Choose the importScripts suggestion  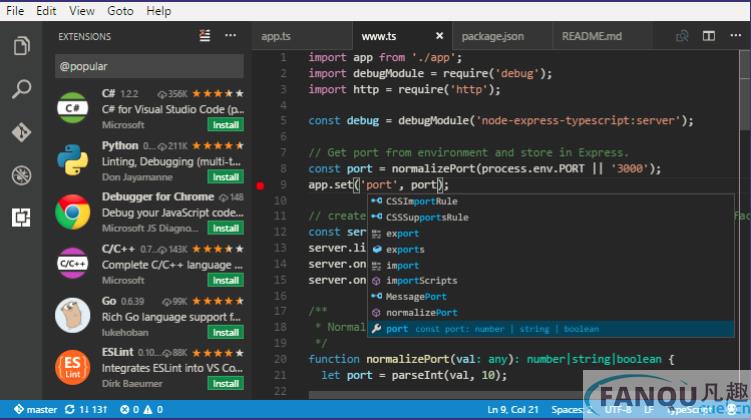(550, 281)
